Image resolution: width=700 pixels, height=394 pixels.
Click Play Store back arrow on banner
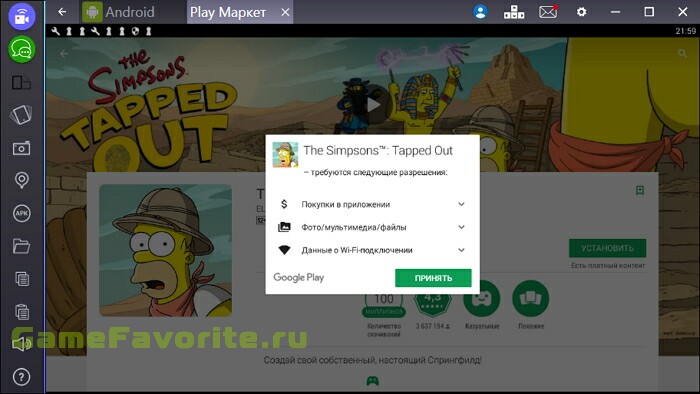point(64,54)
